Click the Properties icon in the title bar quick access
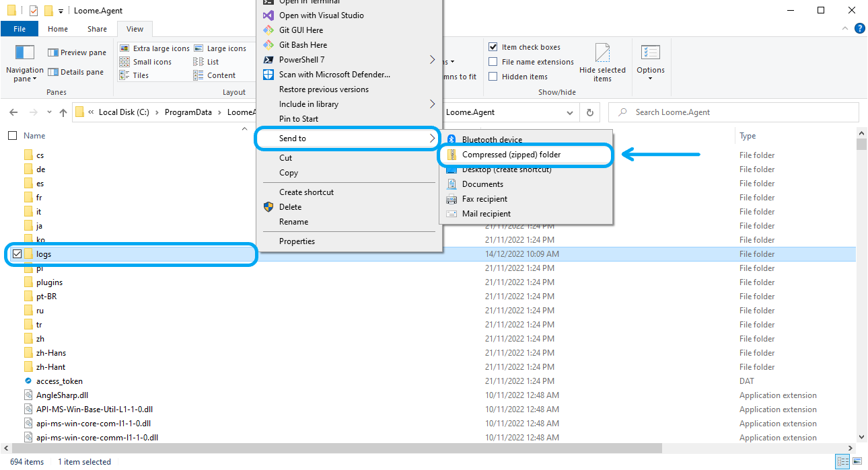Image resolution: width=868 pixels, height=470 pixels. (x=34, y=10)
